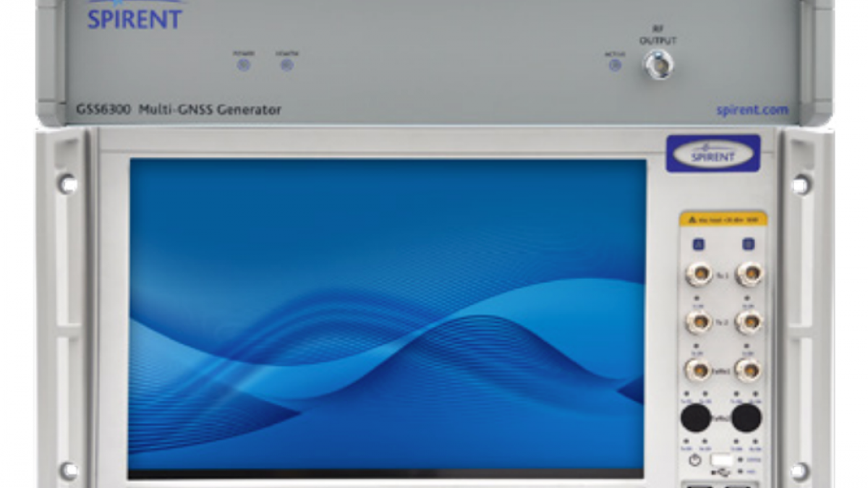Click the right black port cap
This screenshot has height=488, width=868.
coord(746,417)
